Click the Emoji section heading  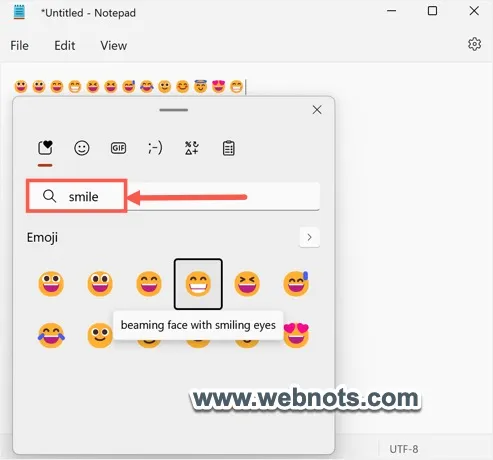click(x=42, y=237)
